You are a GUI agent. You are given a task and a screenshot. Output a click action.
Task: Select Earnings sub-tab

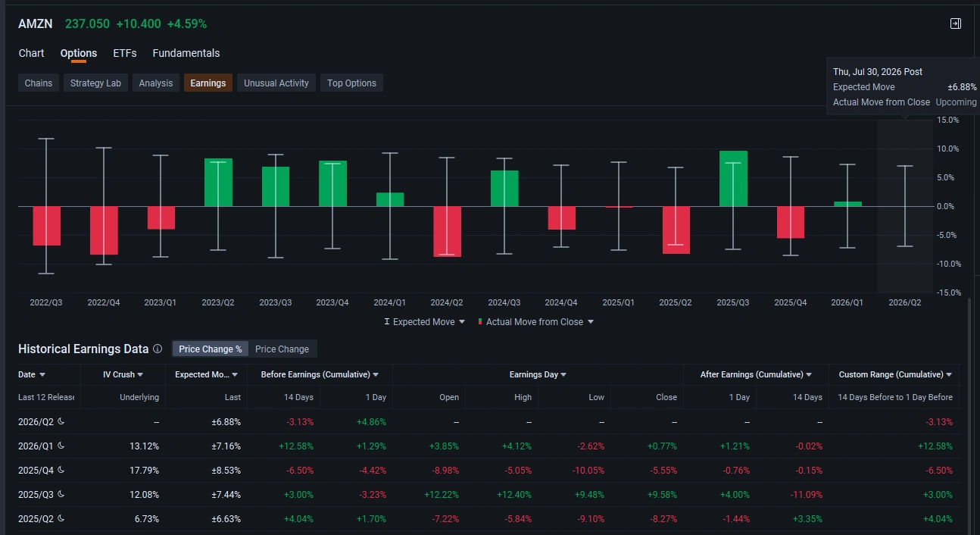[208, 83]
